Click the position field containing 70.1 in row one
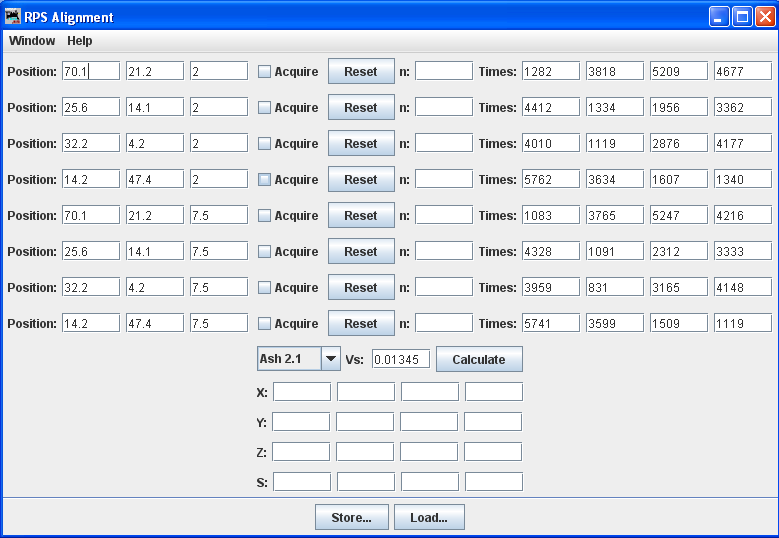This screenshot has height=538, width=779. coord(91,72)
